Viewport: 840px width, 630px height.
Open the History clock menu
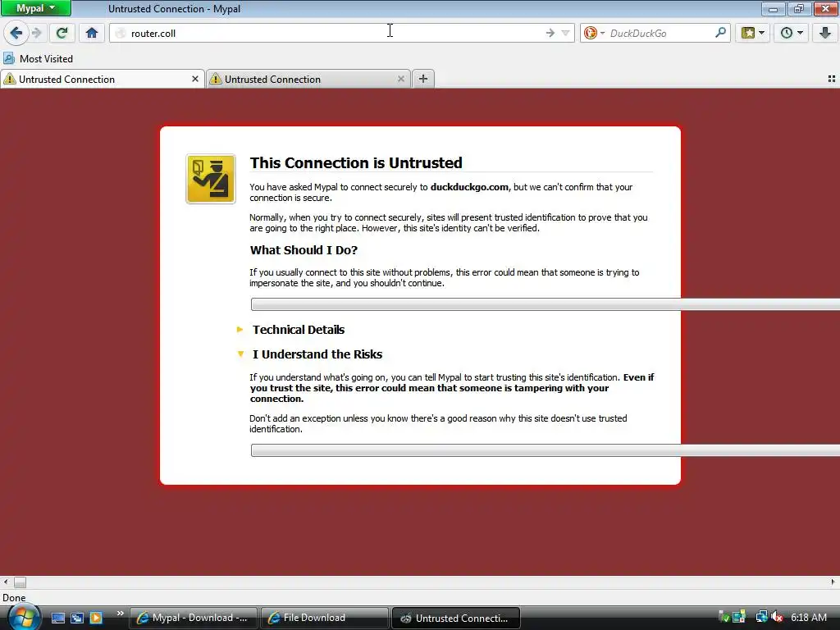(x=792, y=33)
